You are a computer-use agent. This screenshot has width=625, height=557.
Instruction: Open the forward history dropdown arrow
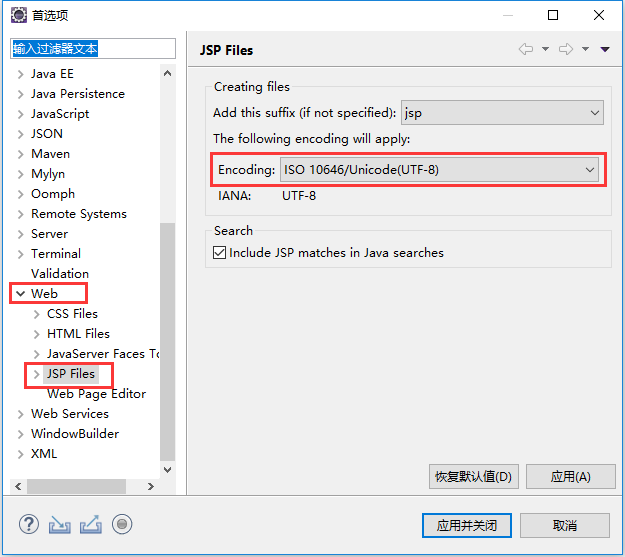[585, 49]
